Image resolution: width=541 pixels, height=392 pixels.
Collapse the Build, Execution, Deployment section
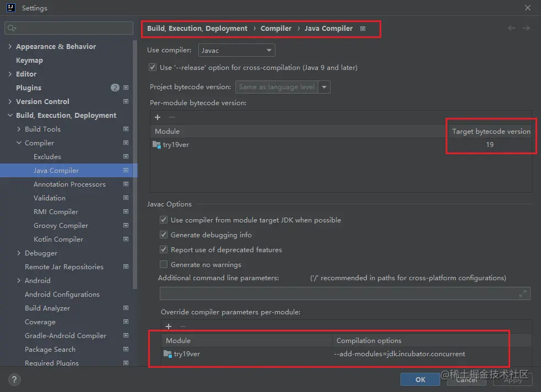10,115
